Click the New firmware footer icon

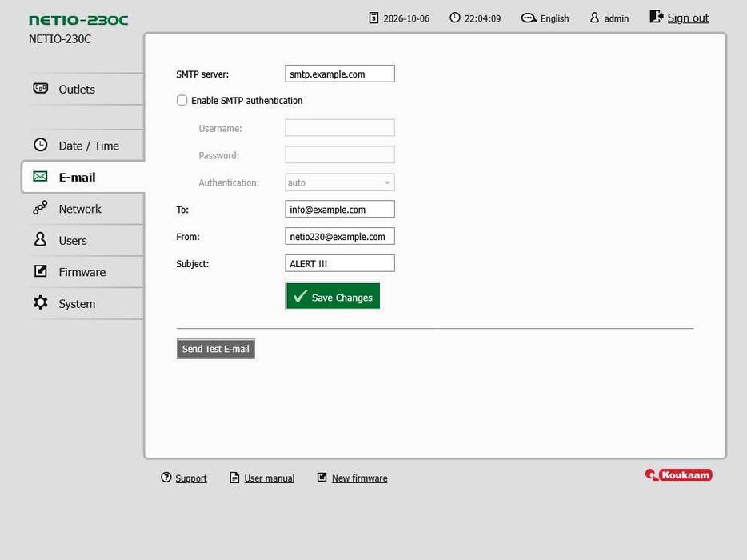tap(322, 478)
